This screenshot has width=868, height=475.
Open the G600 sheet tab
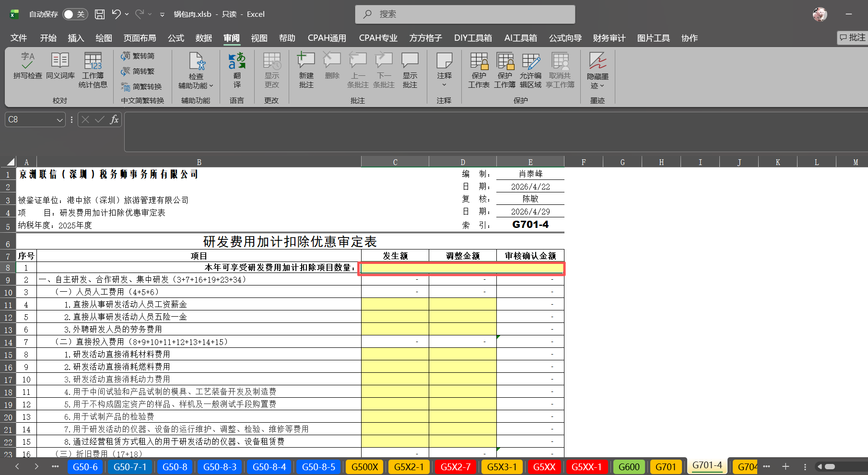pyautogui.click(x=629, y=467)
